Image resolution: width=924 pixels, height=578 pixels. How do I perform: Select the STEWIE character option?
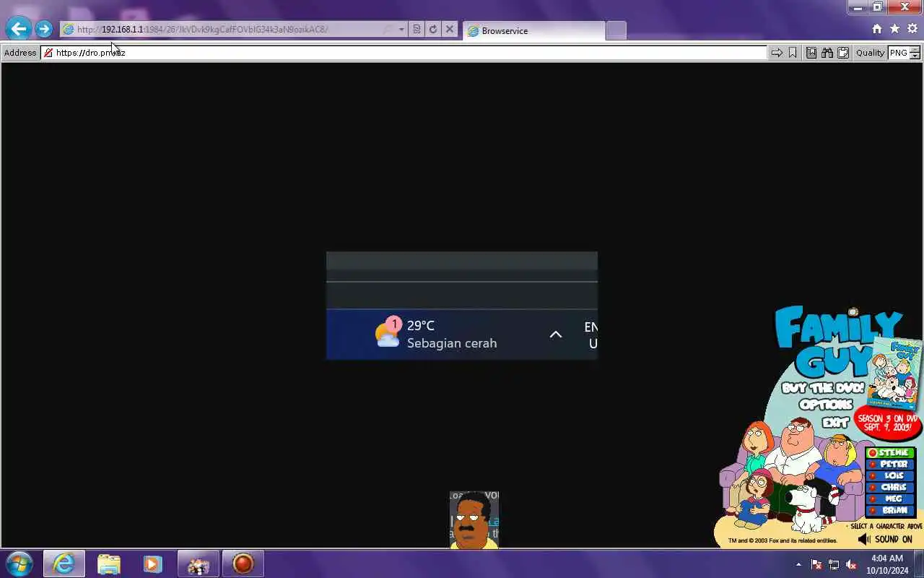point(890,453)
